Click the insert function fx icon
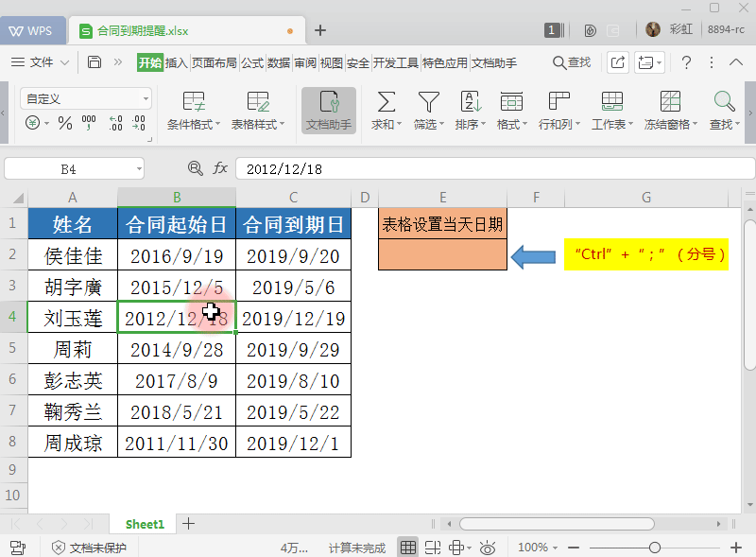The image size is (756, 557). [x=220, y=168]
